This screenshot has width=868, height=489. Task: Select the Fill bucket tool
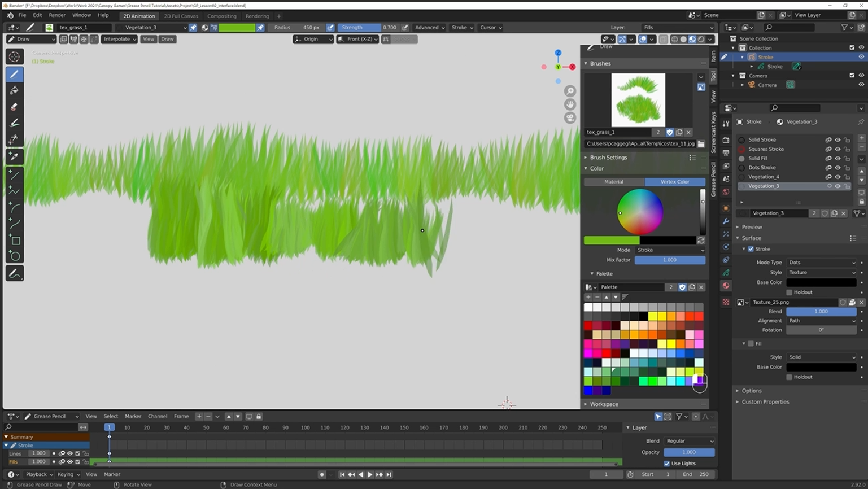pos(15,90)
